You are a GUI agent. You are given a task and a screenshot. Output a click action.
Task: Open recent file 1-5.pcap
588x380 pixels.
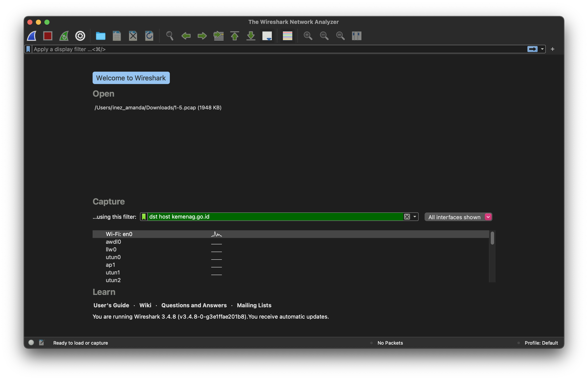tap(158, 108)
